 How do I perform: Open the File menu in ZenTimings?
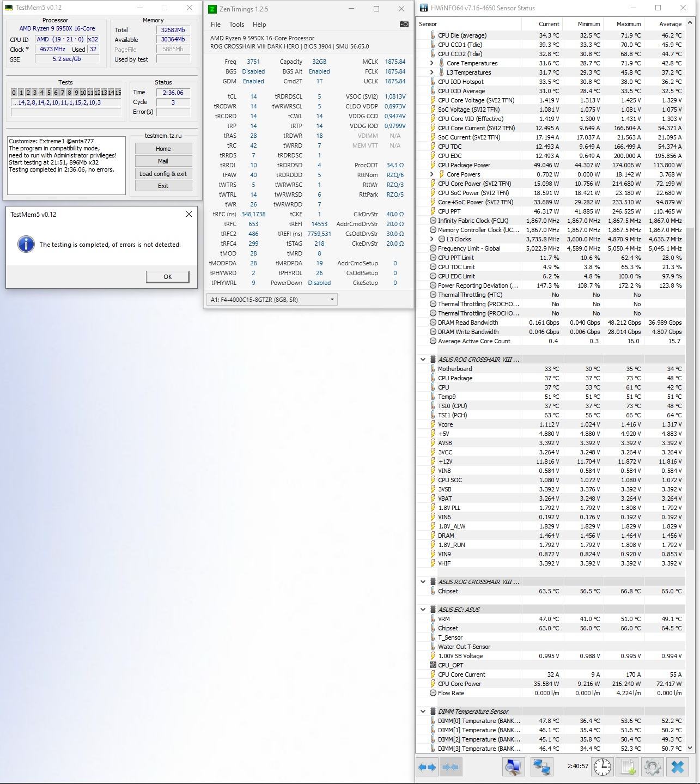tap(216, 25)
